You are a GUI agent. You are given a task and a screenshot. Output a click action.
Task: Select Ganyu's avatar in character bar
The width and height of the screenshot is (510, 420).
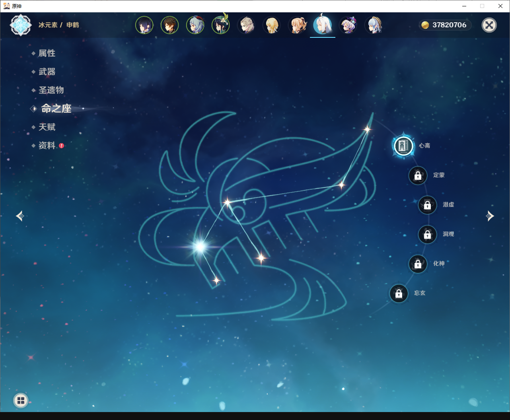[x=195, y=25]
